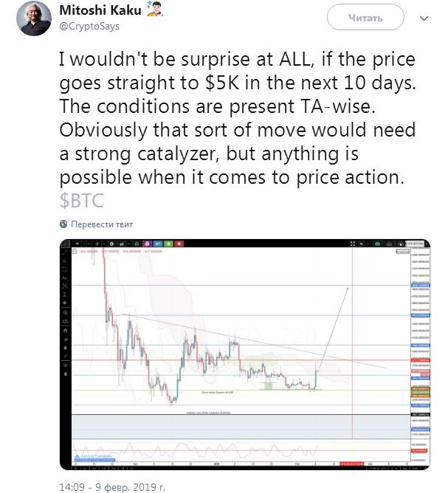Open Mitoshi Kaku profile avatar
The width and height of the screenshot is (448, 493).
[x=34, y=18]
